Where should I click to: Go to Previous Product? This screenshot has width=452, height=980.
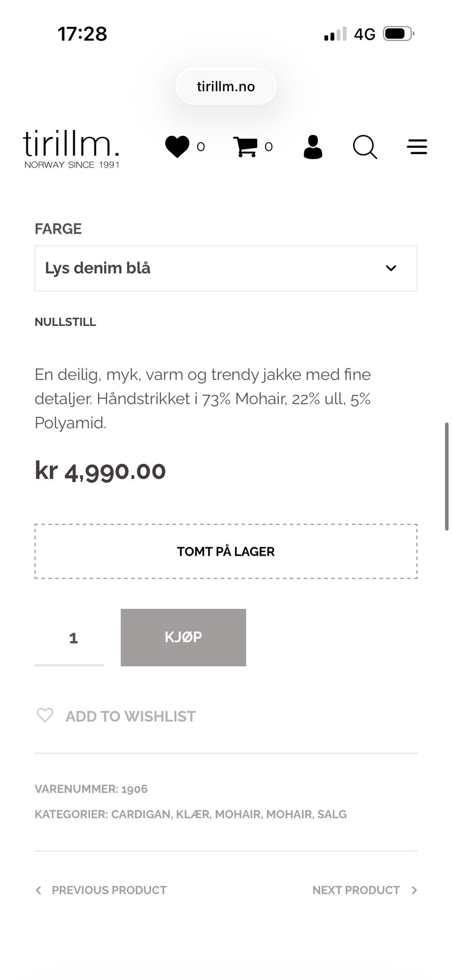pyautogui.click(x=101, y=890)
